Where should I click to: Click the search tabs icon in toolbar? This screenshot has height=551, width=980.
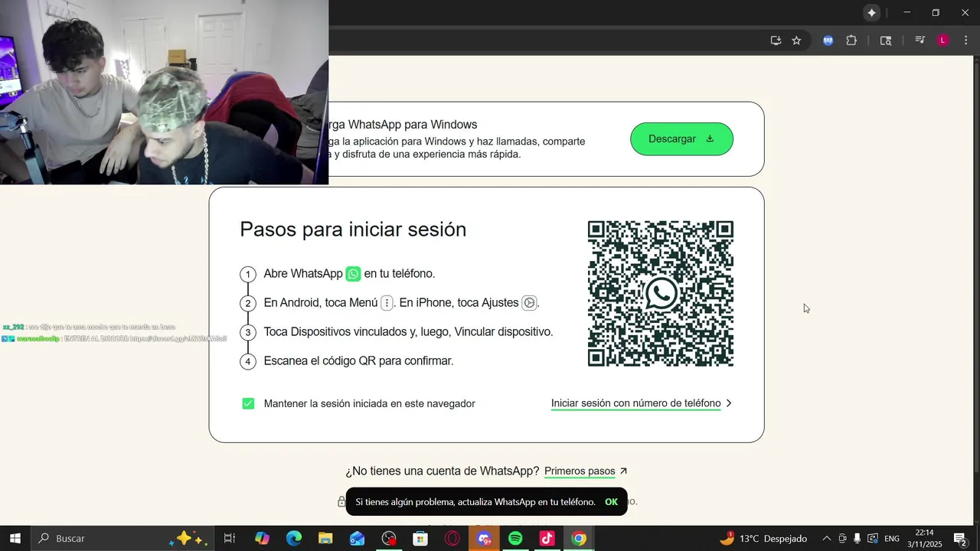[x=886, y=41]
